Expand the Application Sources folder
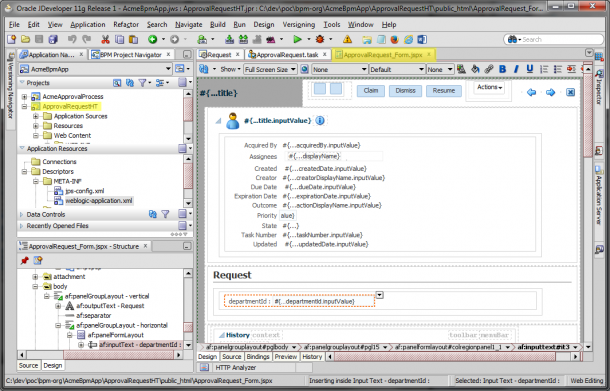 [x=36, y=116]
